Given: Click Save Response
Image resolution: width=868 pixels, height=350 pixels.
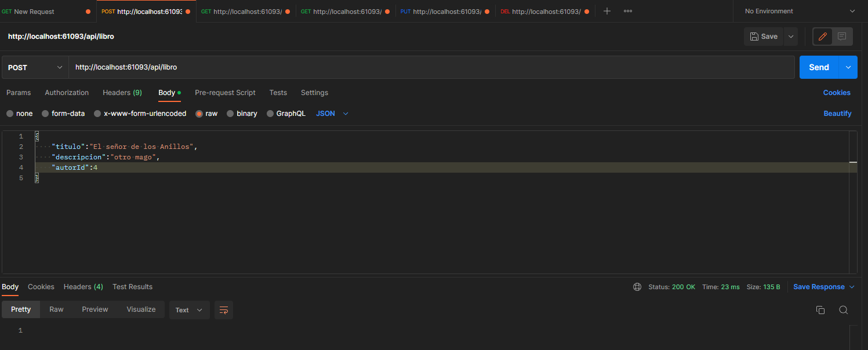Looking at the screenshot, I should coord(819,287).
